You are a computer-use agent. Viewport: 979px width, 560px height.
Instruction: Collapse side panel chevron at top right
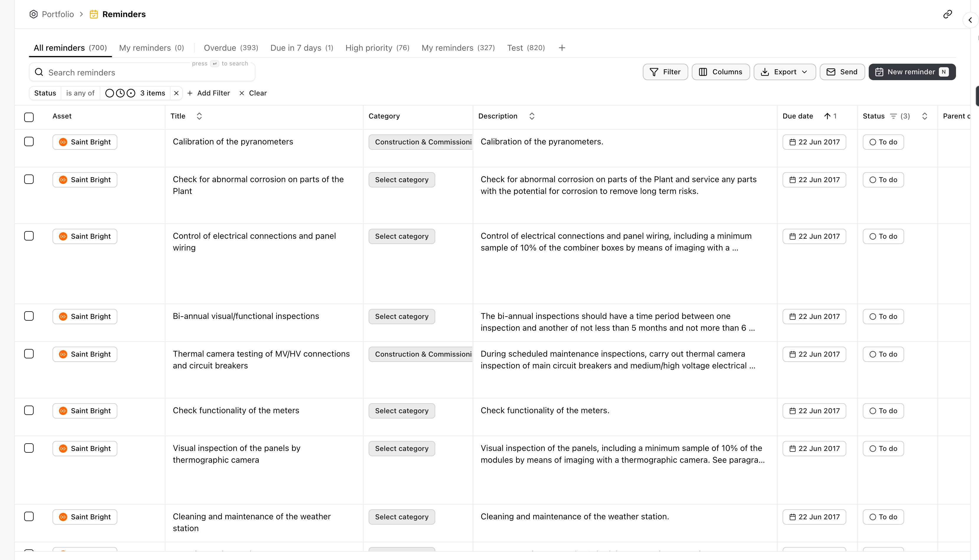point(970,20)
